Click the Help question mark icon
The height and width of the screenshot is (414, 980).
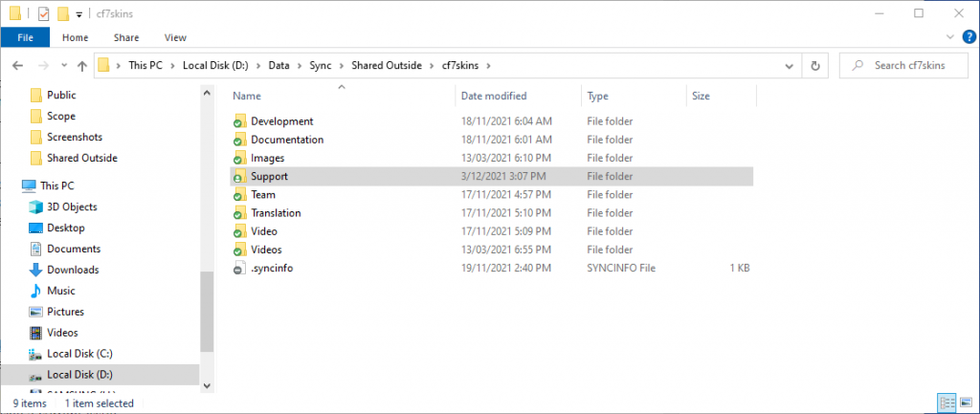click(x=969, y=37)
